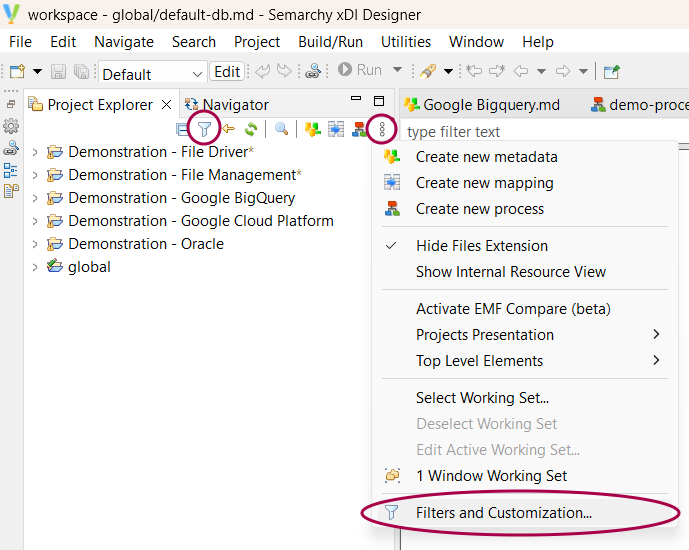Select Show Internal Resource View
Screen dimensions: 689x550
[x=525, y=271]
